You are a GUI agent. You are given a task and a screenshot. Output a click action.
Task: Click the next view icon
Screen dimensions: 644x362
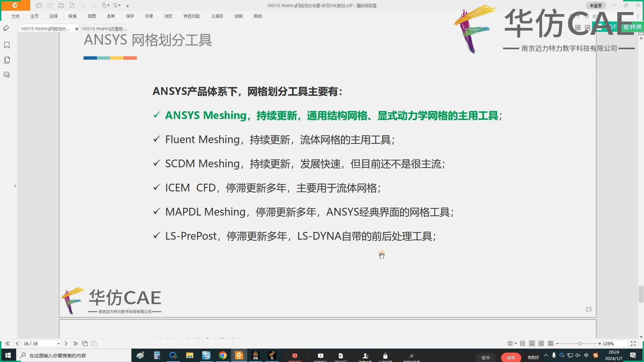tap(94, 344)
